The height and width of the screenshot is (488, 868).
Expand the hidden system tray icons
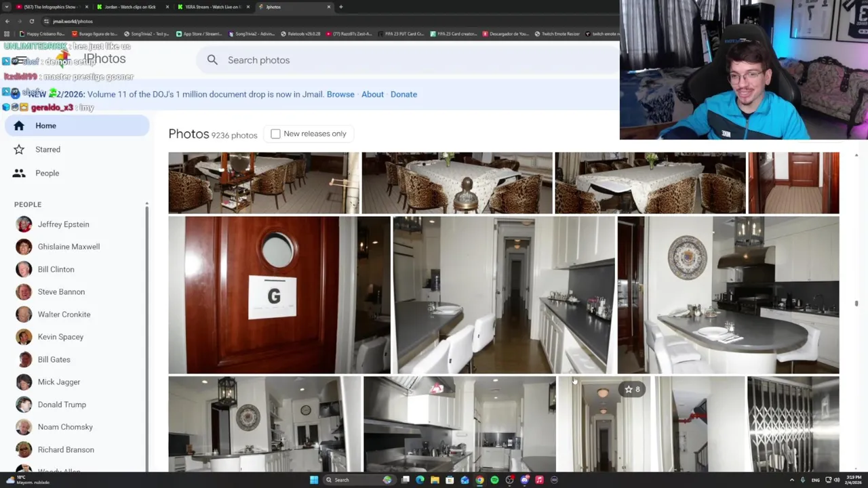tap(791, 480)
